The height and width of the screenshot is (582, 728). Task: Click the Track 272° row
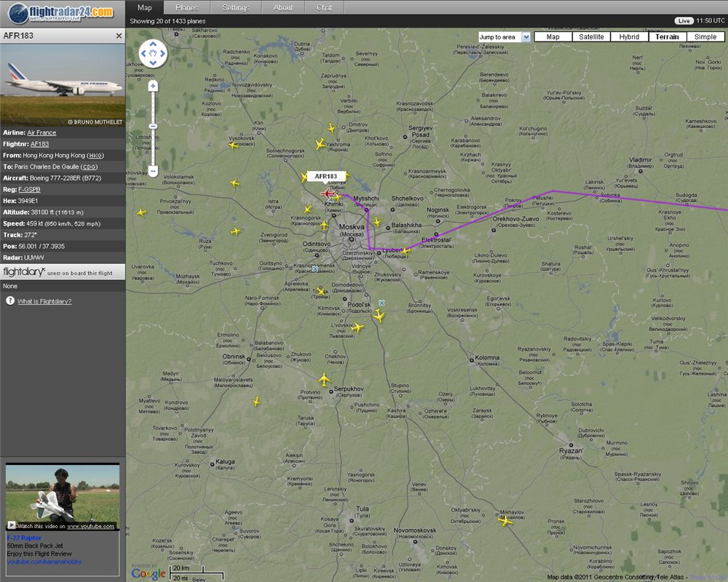[x=63, y=235]
